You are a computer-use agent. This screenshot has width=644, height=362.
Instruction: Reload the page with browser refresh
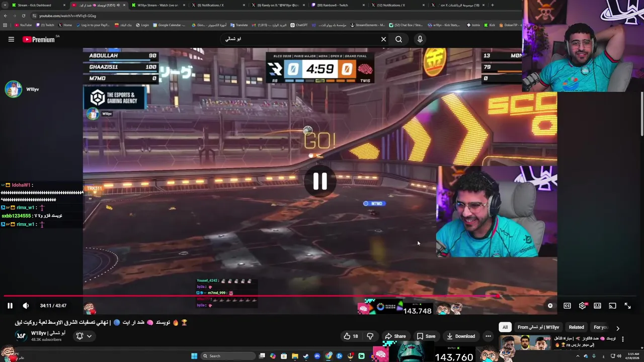tap(23, 16)
